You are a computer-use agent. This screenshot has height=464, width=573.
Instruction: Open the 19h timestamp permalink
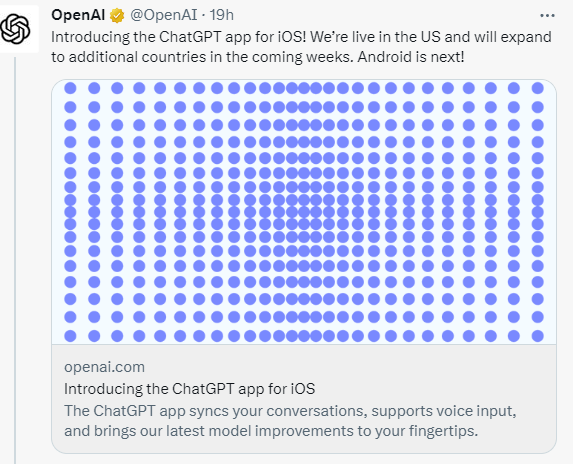pos(222,15)
